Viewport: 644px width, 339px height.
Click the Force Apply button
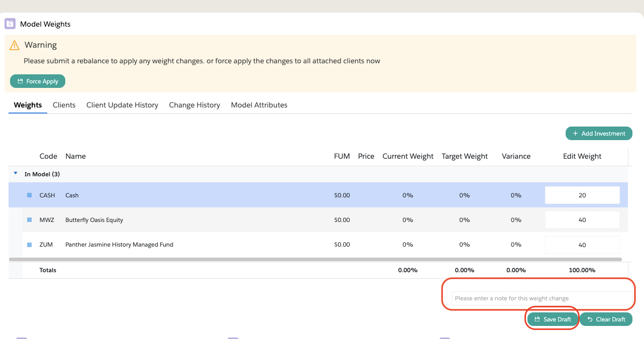(x=38, y=81)
